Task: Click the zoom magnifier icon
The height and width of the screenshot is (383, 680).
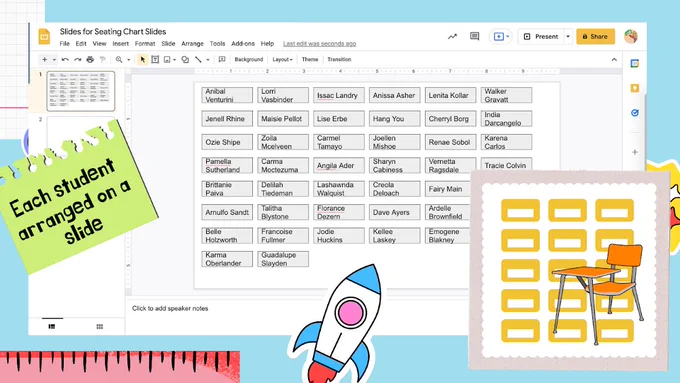Action: coord(119,59)
